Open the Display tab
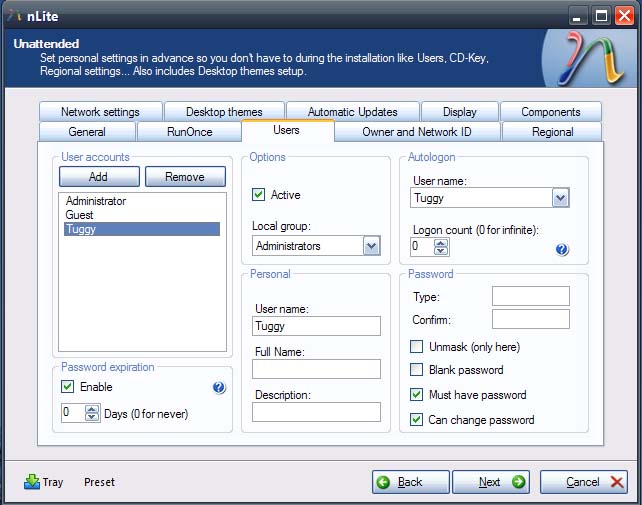The width and height of the screenshot is (642, 505). coord(460,112)
